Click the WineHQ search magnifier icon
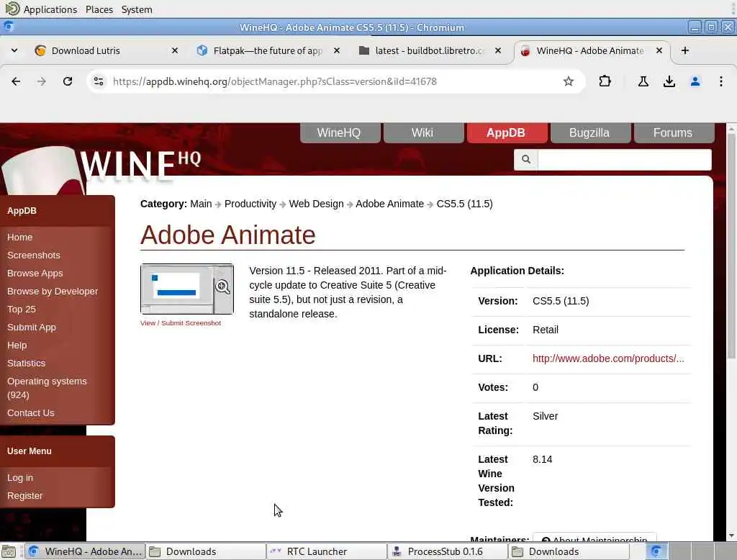Image resolution: width=737 pixels, height=560 pixels. click(526, 159)
